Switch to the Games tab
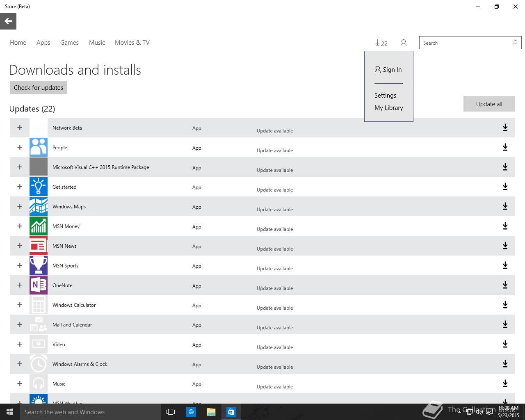Screen dimensions: 525x420 click(x=69, y=43)
